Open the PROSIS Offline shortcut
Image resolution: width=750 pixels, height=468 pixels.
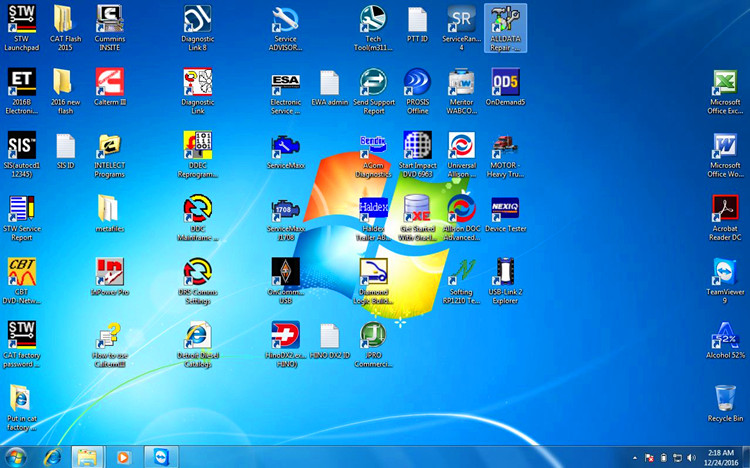tap(418, 91)
